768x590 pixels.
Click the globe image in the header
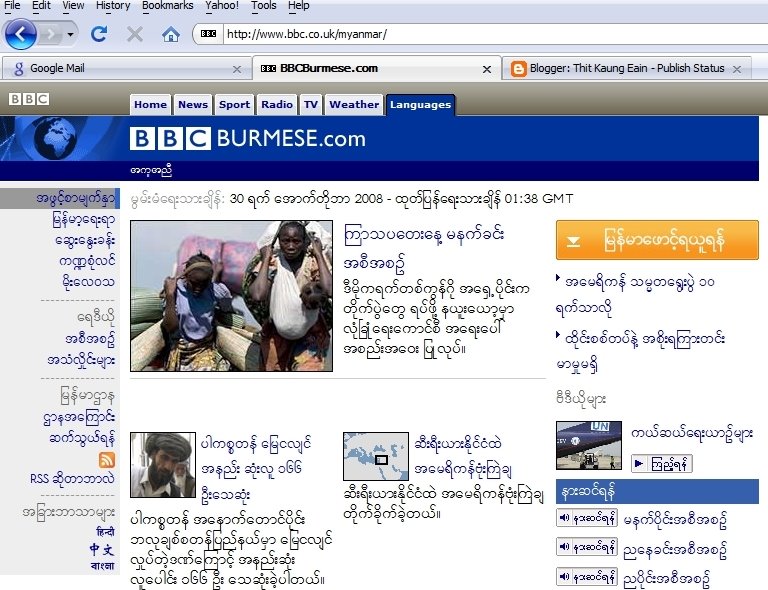click(55, 138)
